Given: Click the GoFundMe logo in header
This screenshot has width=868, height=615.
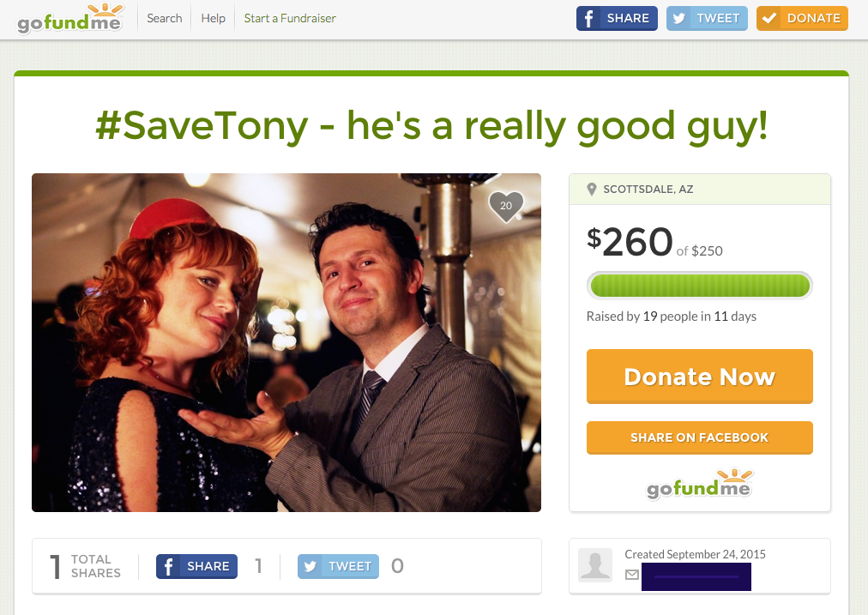Looking at the screenshot, I should click(69, 19).
